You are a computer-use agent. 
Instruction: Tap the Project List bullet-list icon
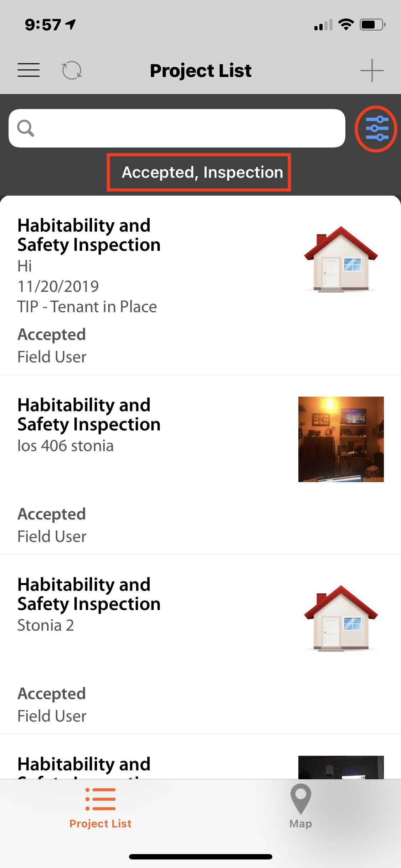100,799
